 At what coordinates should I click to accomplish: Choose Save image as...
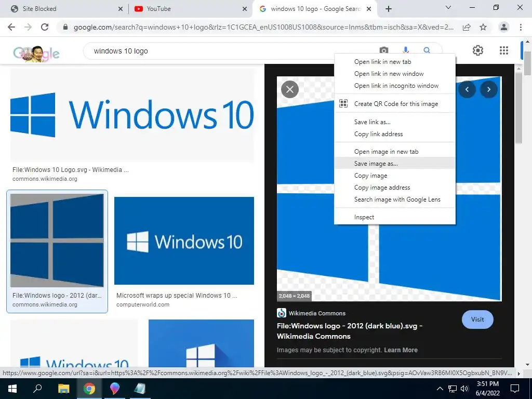395,164
